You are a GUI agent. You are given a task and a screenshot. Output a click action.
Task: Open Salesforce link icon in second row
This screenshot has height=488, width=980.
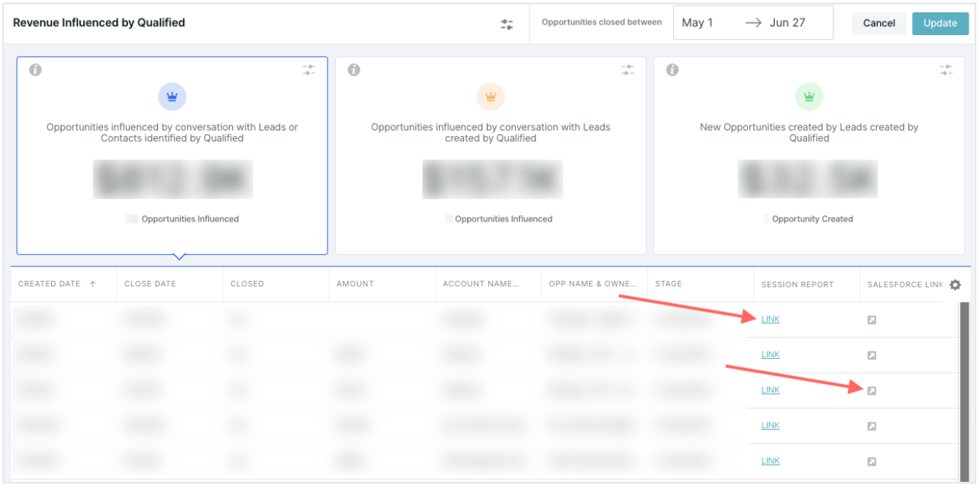872,355
